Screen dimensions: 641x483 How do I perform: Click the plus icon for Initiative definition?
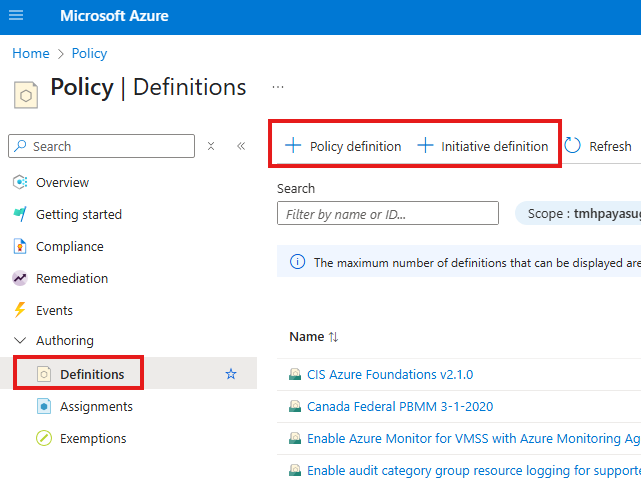tap(425, 145)
